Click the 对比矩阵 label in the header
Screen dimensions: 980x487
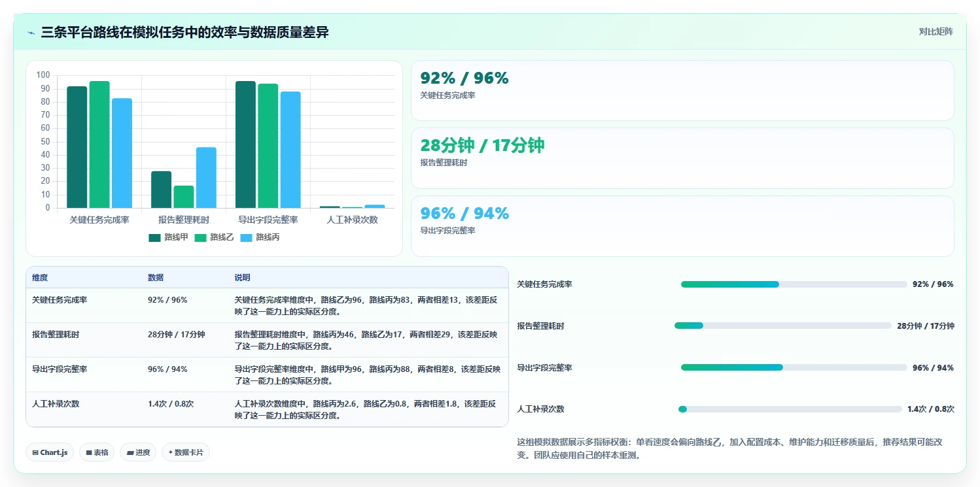pyautogui.click(x=936, y=32)
